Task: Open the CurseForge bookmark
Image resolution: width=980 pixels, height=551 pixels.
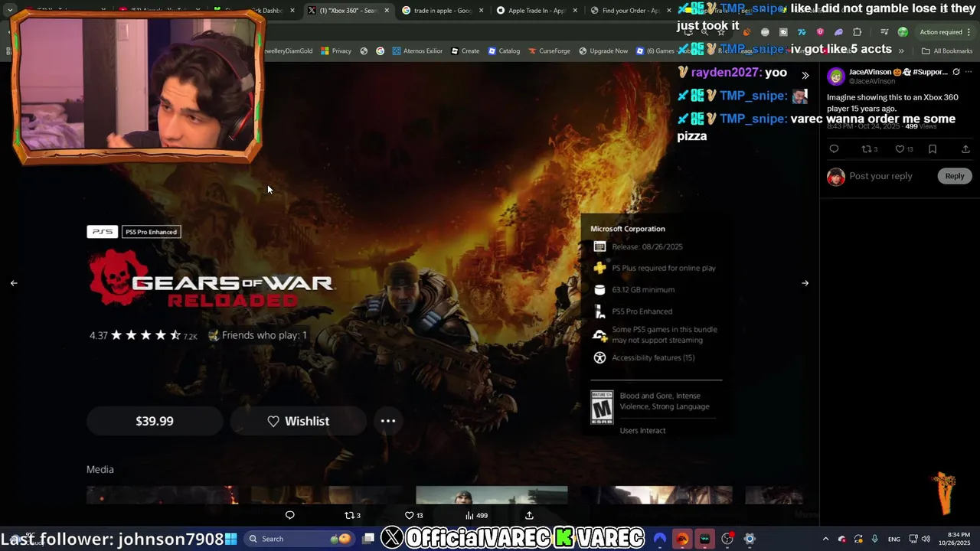Action: [549, 51]
